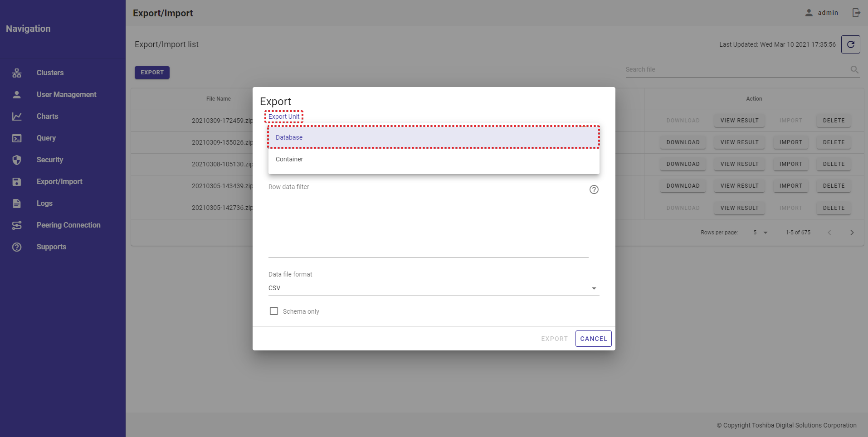Click file name 20210305-142736.zip
The image size is (868, 437).
pos(222,208)
